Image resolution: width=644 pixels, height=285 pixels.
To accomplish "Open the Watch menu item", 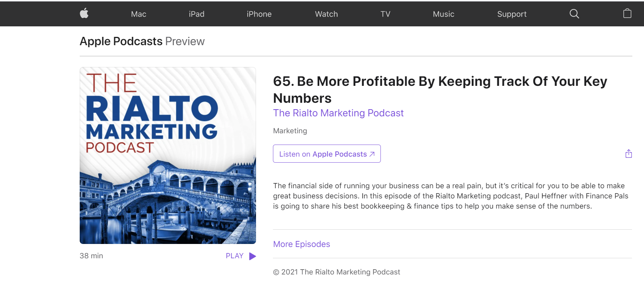I will 326,14.
